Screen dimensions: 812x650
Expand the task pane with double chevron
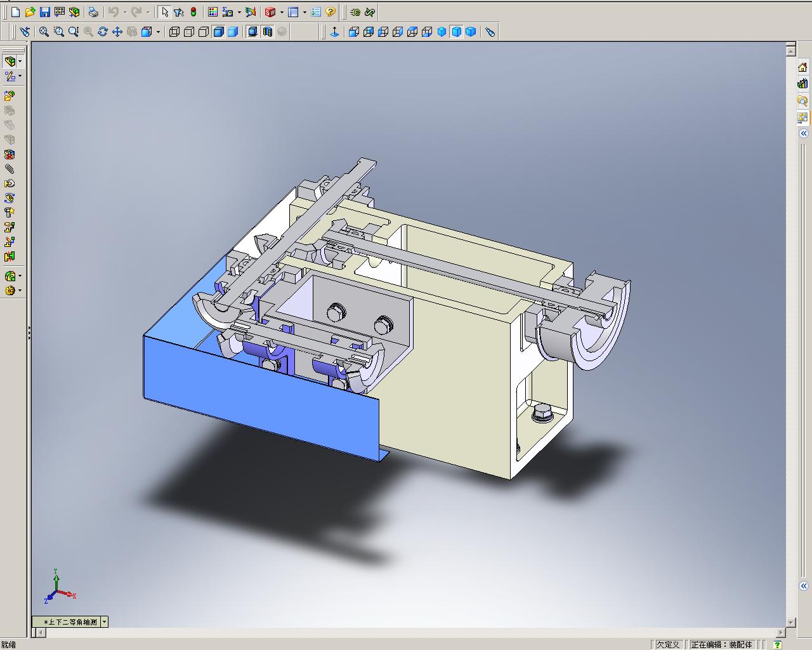[803, 133]
